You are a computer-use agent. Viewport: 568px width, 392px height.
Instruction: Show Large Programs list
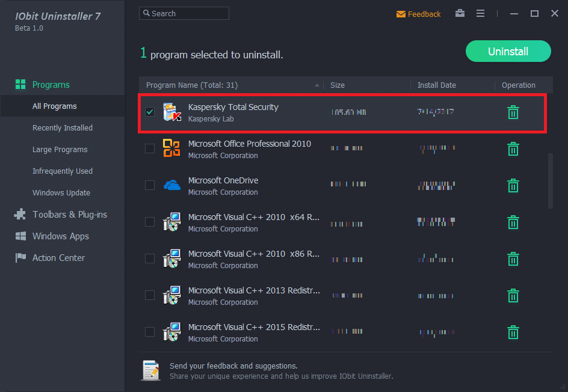pyautogui.click(x=60, y=150)
